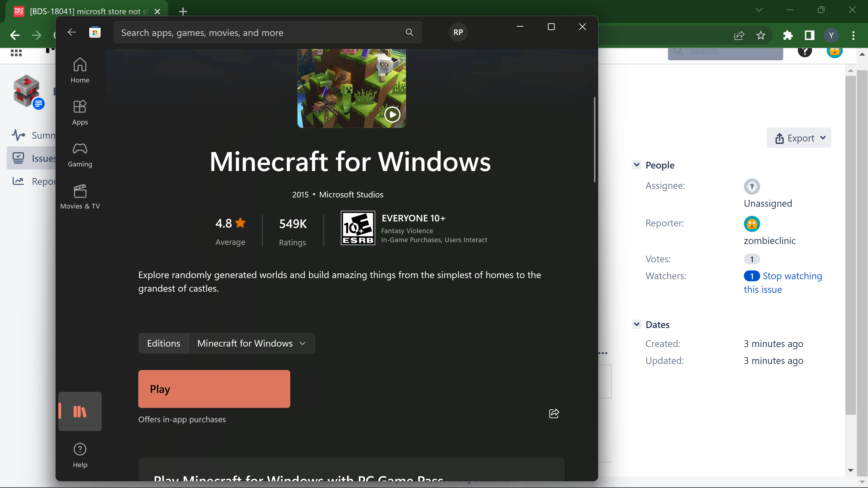Collapse the Dates section
This screenshot has height=488, width=868.
click(x=637, y=324)
